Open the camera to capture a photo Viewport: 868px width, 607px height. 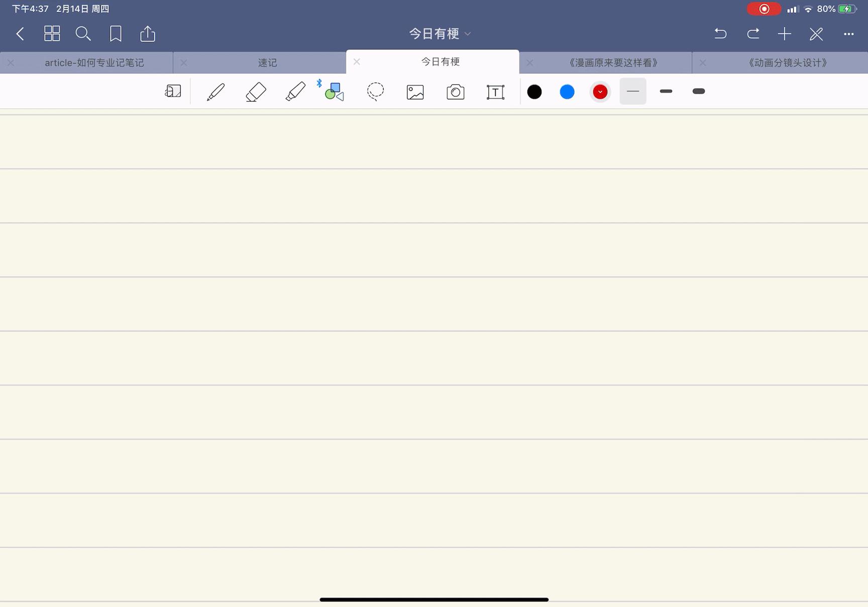[455, 91]
